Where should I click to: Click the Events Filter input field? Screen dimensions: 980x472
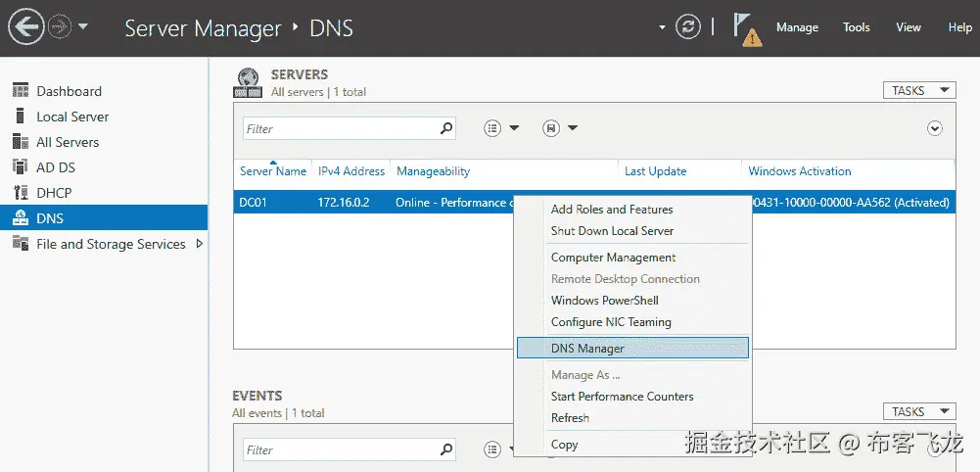click(341, 450)
